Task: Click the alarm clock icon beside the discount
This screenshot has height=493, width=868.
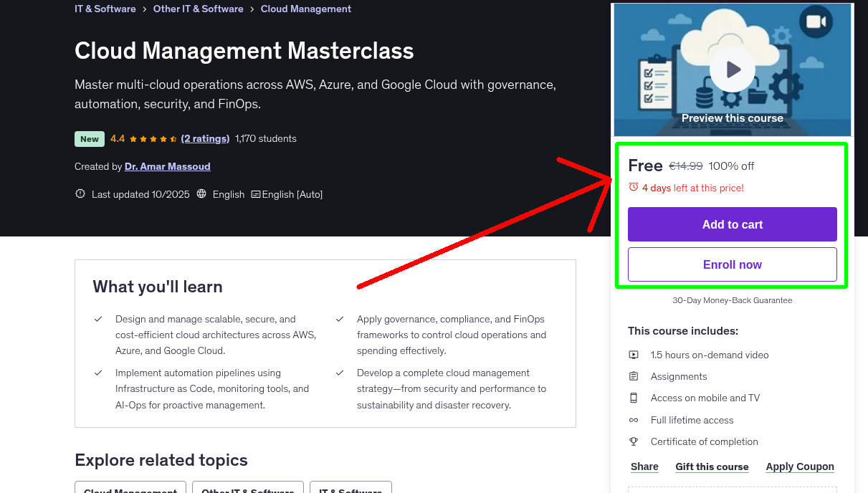Action: tap(632, 186)
